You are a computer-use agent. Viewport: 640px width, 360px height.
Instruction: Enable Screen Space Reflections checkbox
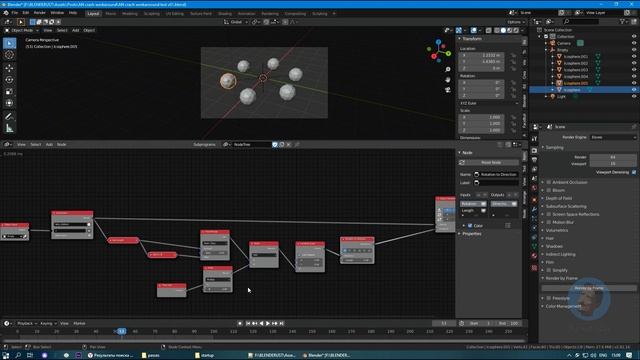(x=549, y=214)
